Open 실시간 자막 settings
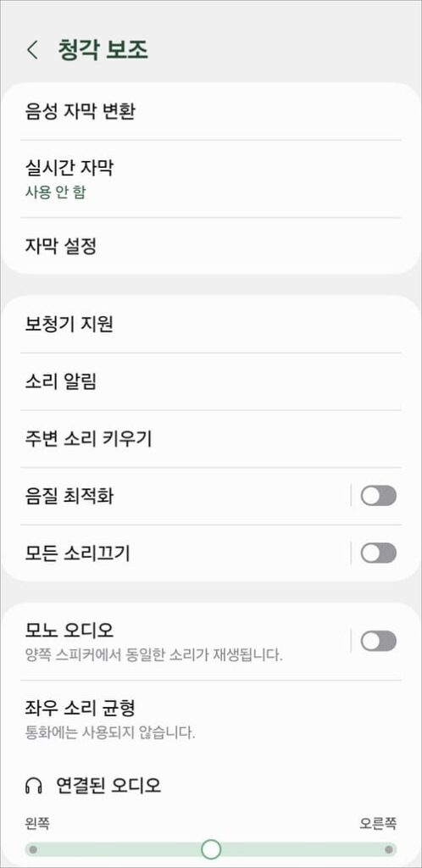Viewport: 422px width, 868px height. pyautogui.click(x=211, y=178)
